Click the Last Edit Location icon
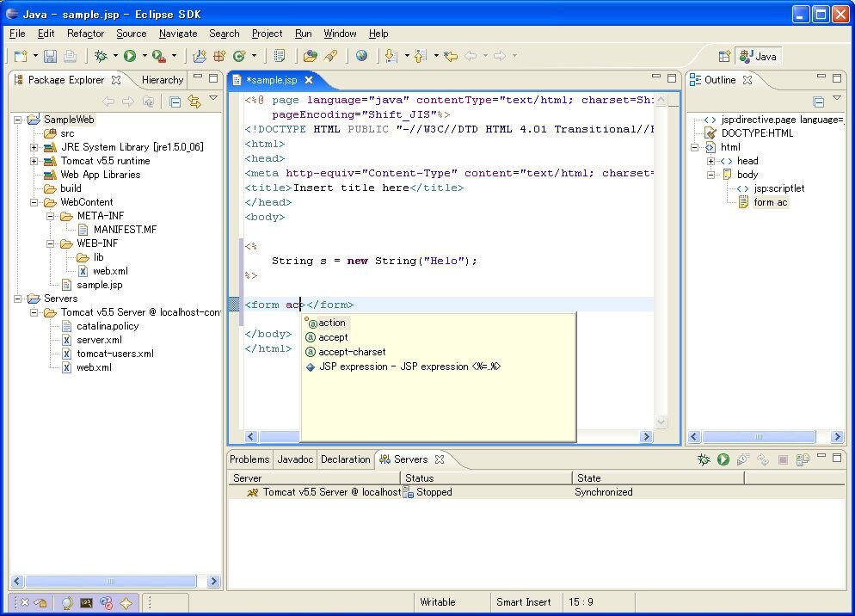 [451, 56]
